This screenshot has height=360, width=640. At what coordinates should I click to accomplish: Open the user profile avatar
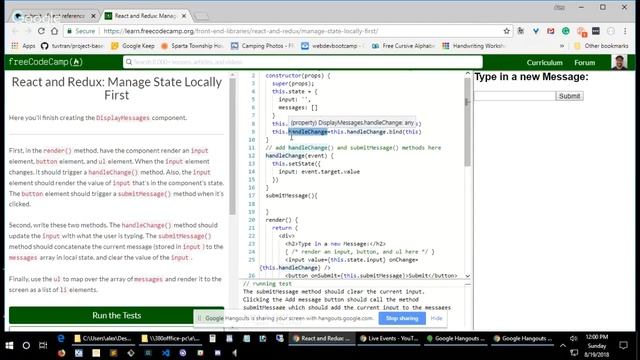(x=619, y=62)
